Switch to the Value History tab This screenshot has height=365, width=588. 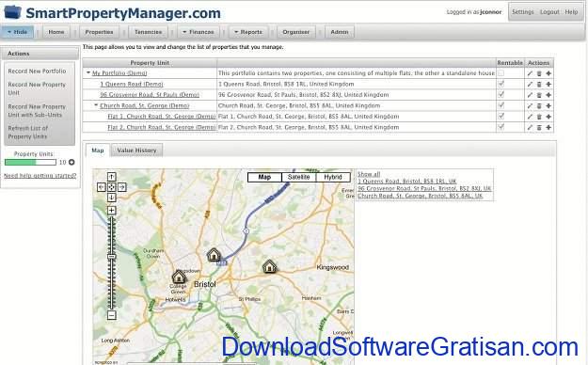[x=136, y=151]
